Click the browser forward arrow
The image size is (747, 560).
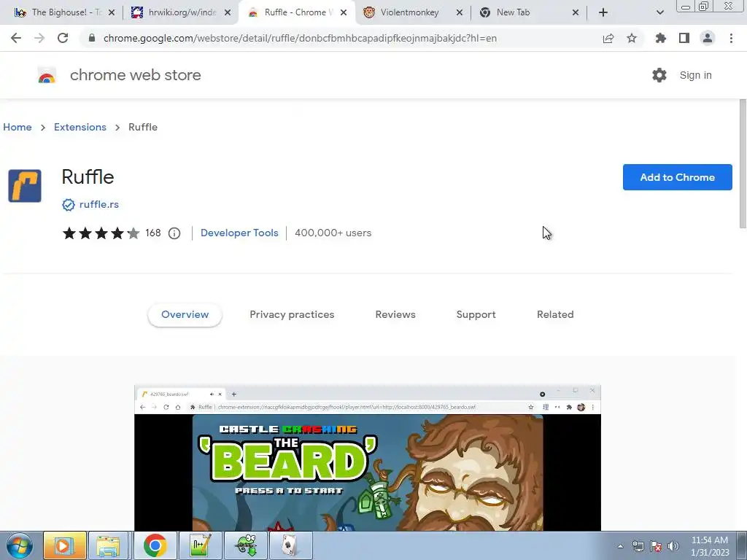coord(39,38)
